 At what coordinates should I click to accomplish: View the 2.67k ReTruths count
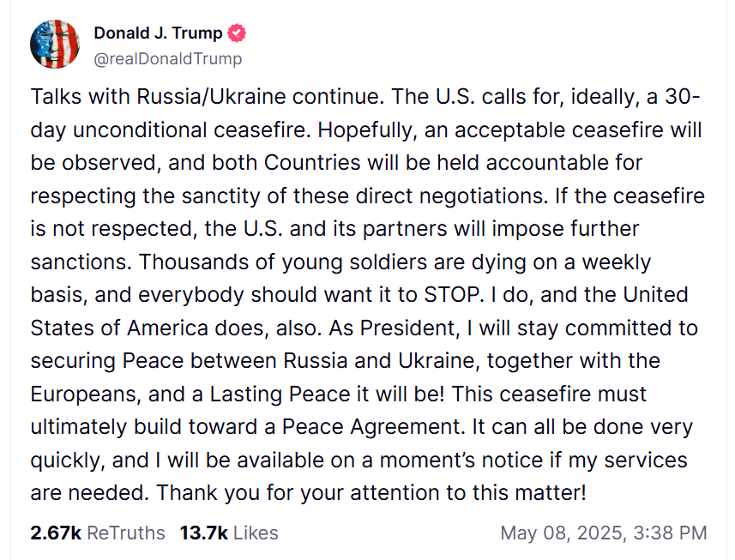[56, 533]
